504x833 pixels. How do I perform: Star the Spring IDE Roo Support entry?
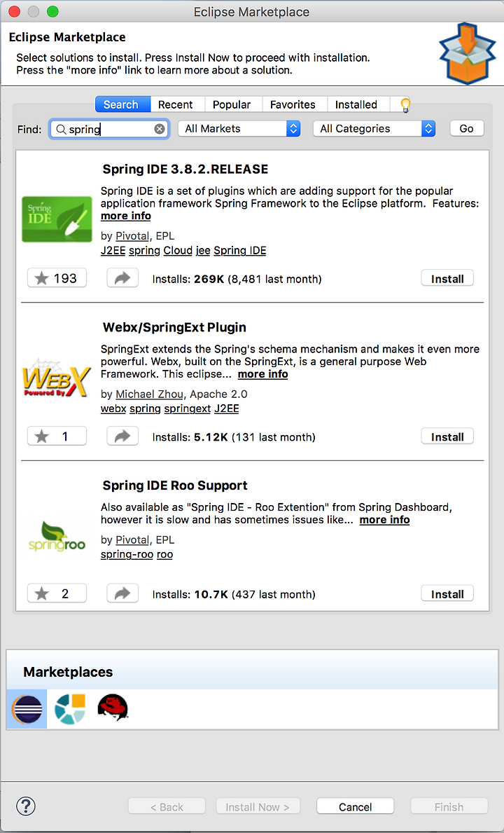tap(57, 593)
